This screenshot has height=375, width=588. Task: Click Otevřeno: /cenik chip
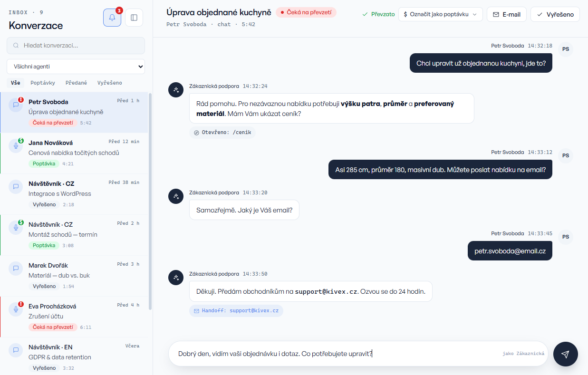tap(222, 133)
